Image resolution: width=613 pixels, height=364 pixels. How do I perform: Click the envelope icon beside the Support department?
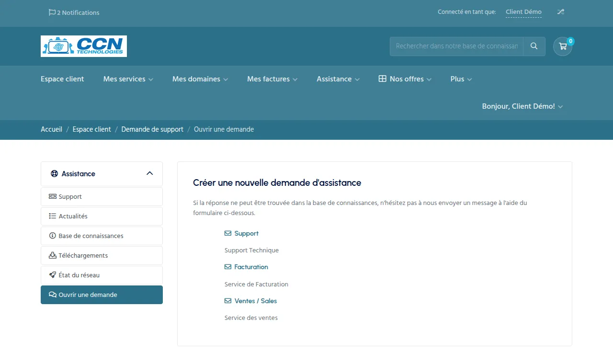[228, 234]
